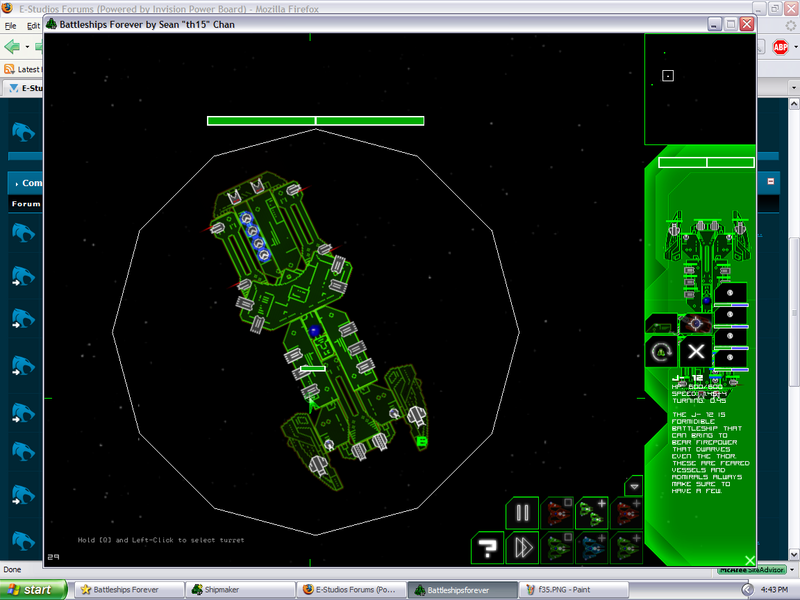This screenshot has height=600, width=800.
Task: Click the 4:43 PM taskbar clock
Action: [x=774, y=590]
